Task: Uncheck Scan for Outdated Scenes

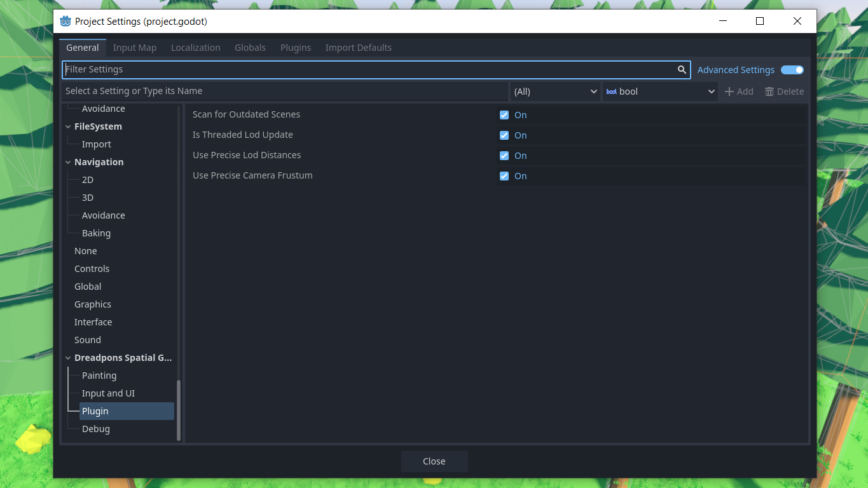Action: point(504,114)
